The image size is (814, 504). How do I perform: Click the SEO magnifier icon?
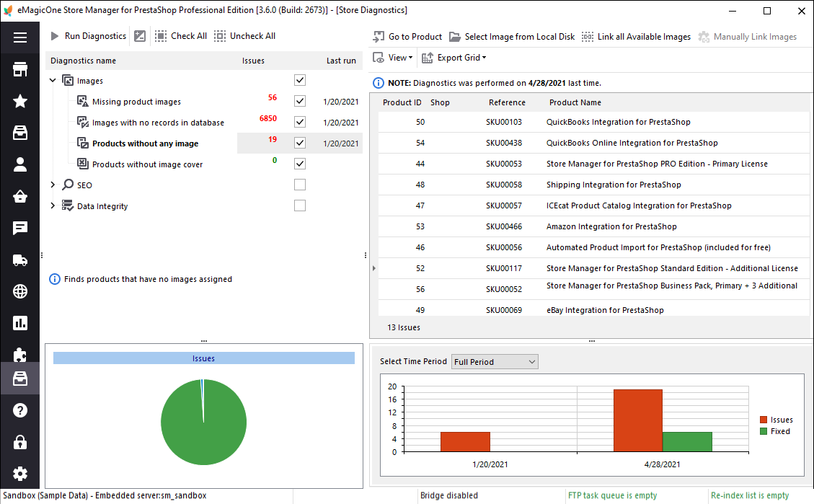coord(68,185)
